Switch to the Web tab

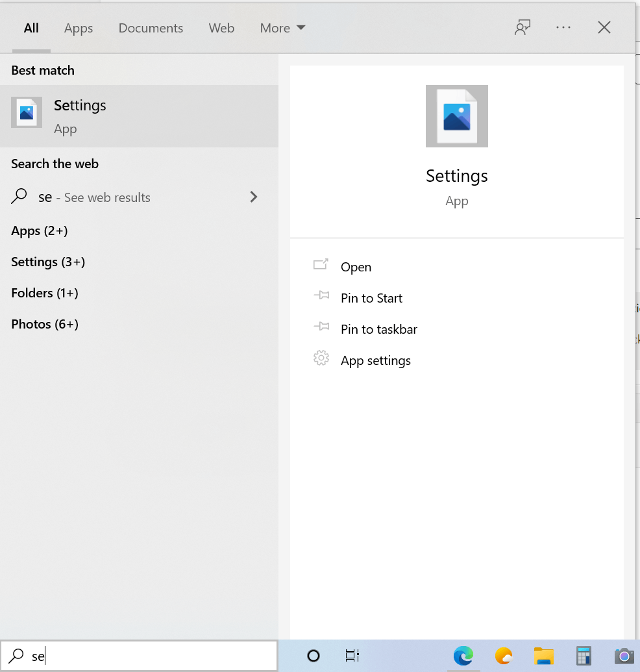point(221,28)
